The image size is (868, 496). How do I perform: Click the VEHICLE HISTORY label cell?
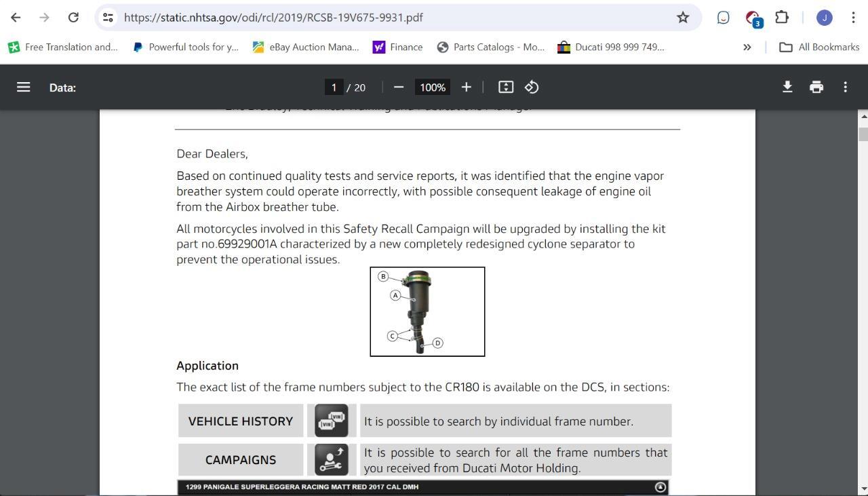tap(241, 421)
